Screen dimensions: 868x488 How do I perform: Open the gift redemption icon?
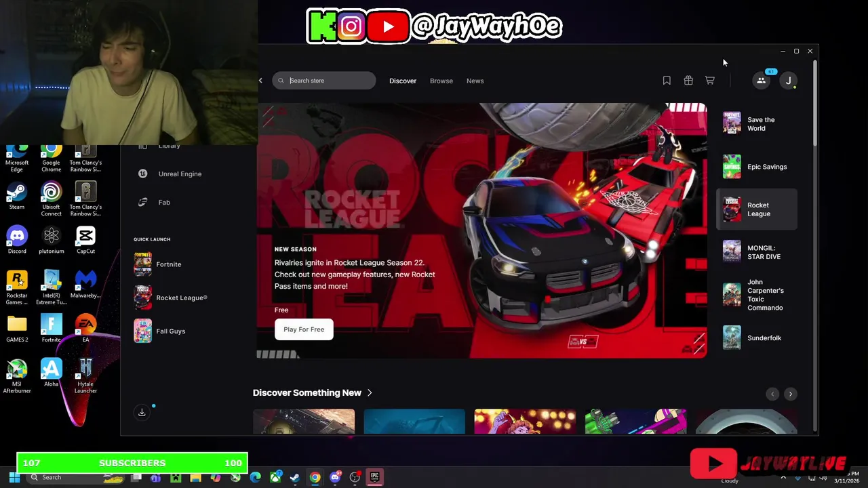(688, 81)
